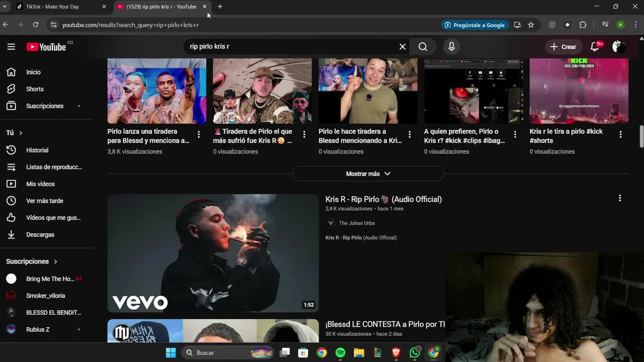644x362 pixels.
Task: Open Chrome media controls icon
Action: (x=605, y=25)
